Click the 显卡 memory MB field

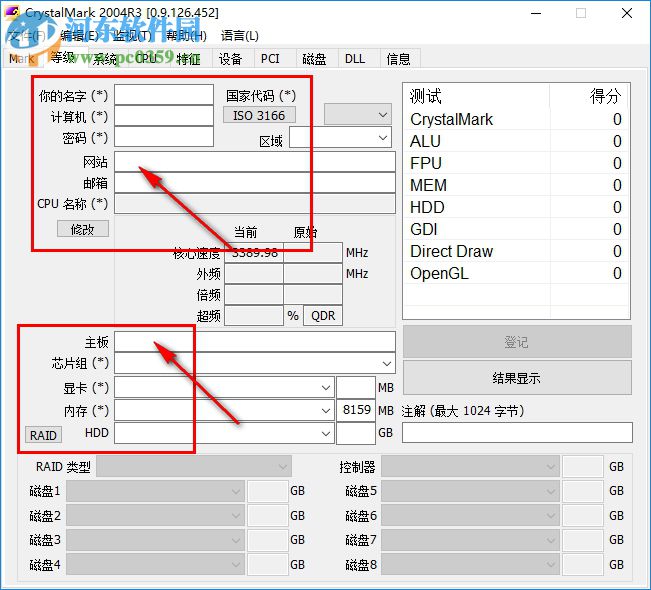pyautogui.click(x=356, y=387)
